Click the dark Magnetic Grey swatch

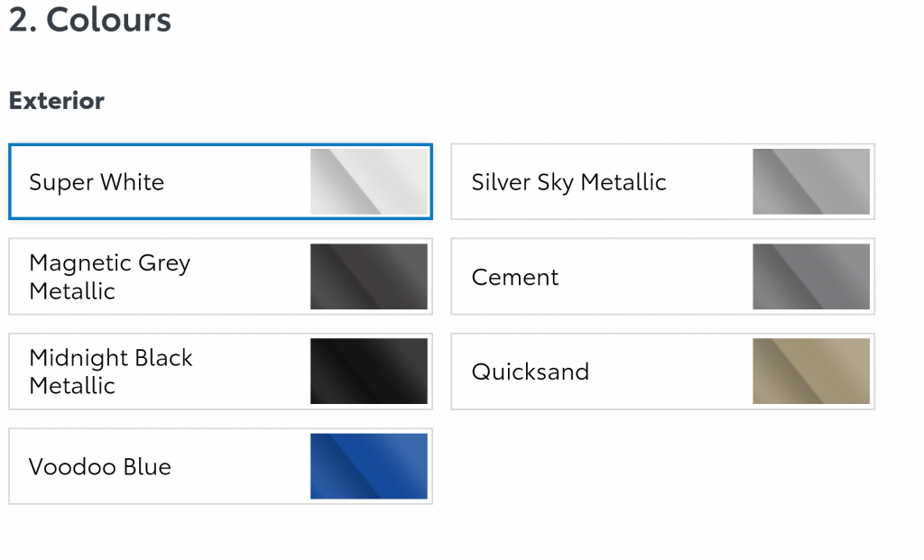(x=369, y=276)
